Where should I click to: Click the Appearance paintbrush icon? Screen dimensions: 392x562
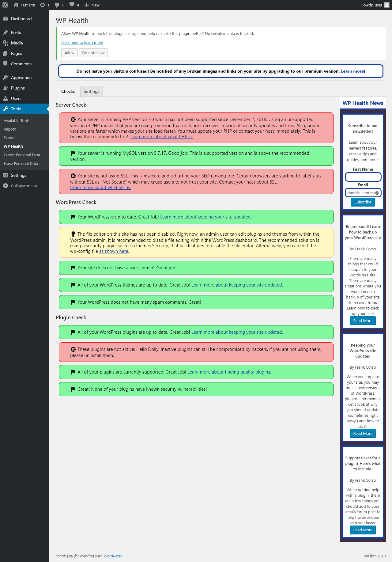pyautogui.click(x=6, y=78)
